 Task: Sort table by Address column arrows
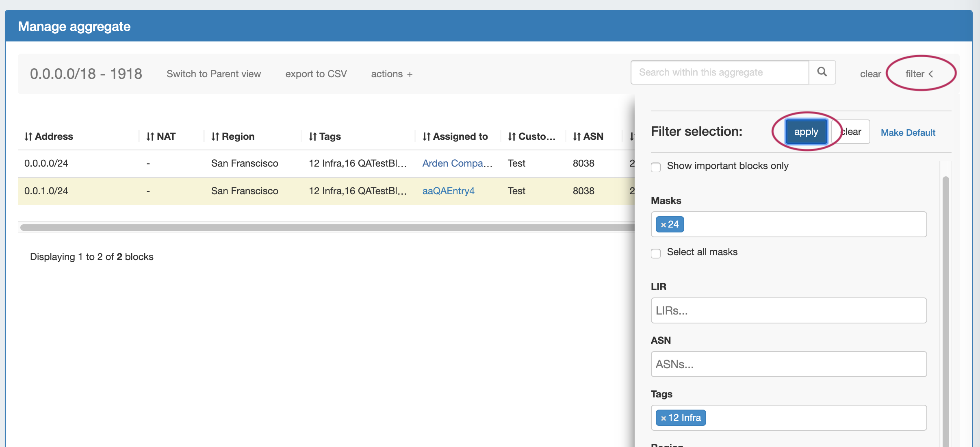[x=28, y=137]
